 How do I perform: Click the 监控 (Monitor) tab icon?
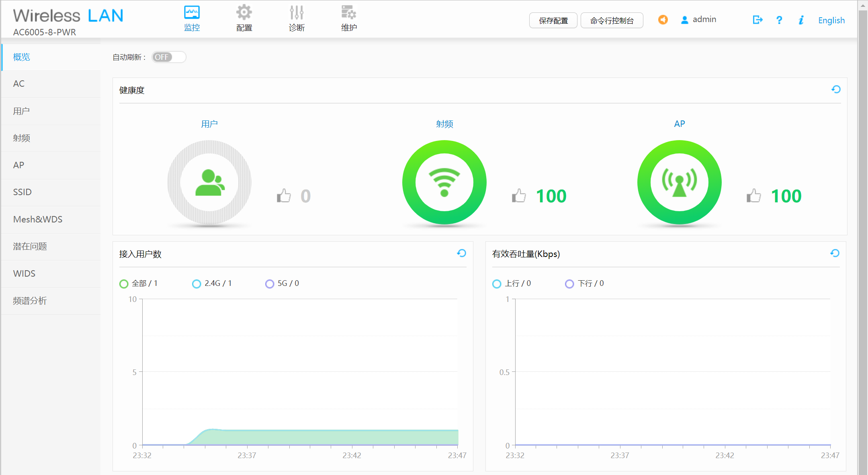pos(192,12)
